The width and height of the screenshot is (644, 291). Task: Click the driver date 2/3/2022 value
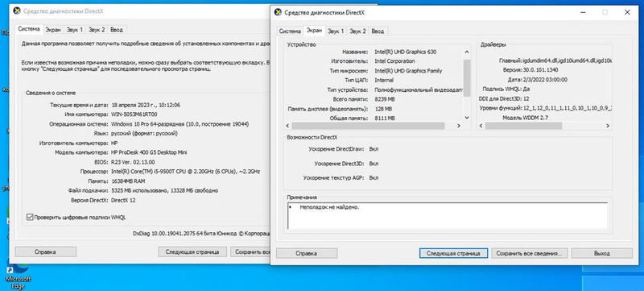click(x=545, y=80)
